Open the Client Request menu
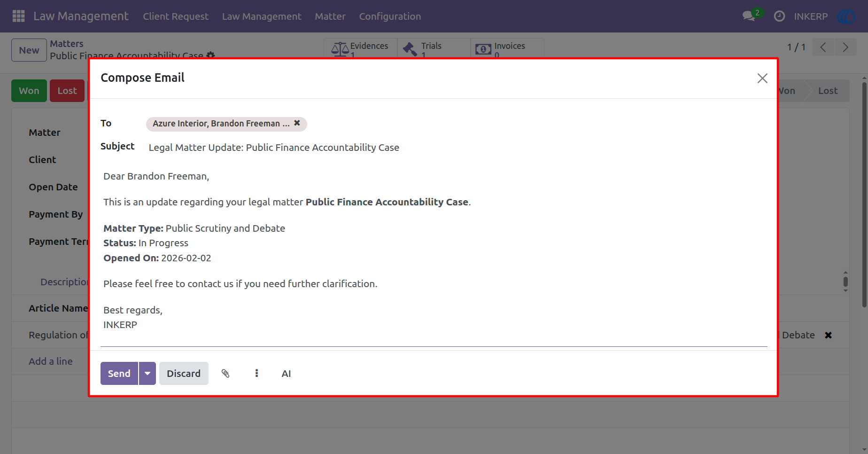The image size is (868, 454). (x=176, y=16)
